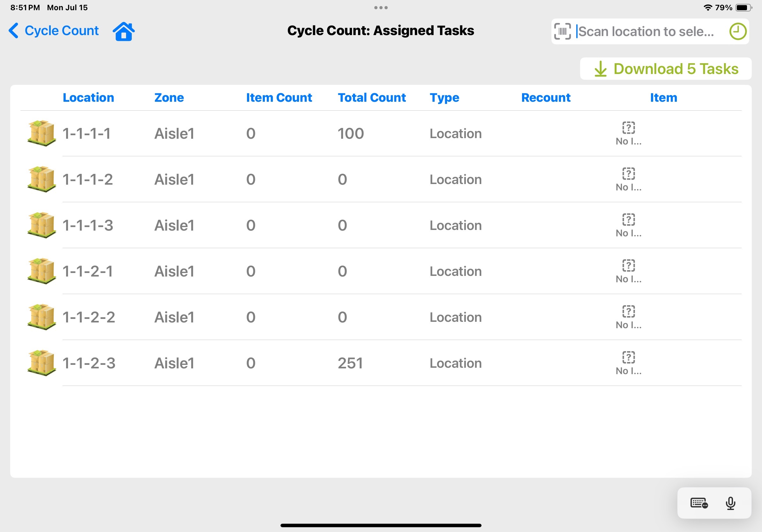Open the keyboard options icon
The height and width of the screenshot is (532, 762).
pyautogui.click(x=699, y=503)
